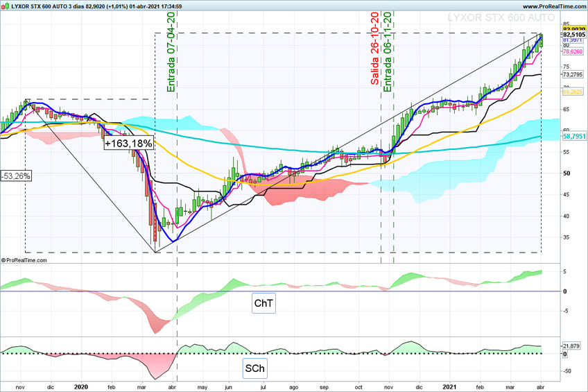
Task: Click the 75 level on price axis
Action: click(567, 67)
